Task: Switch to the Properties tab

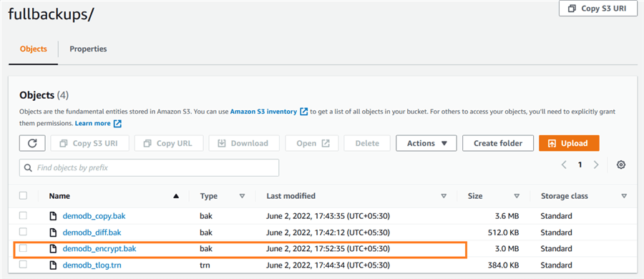Action: click(x=88, y=49)
